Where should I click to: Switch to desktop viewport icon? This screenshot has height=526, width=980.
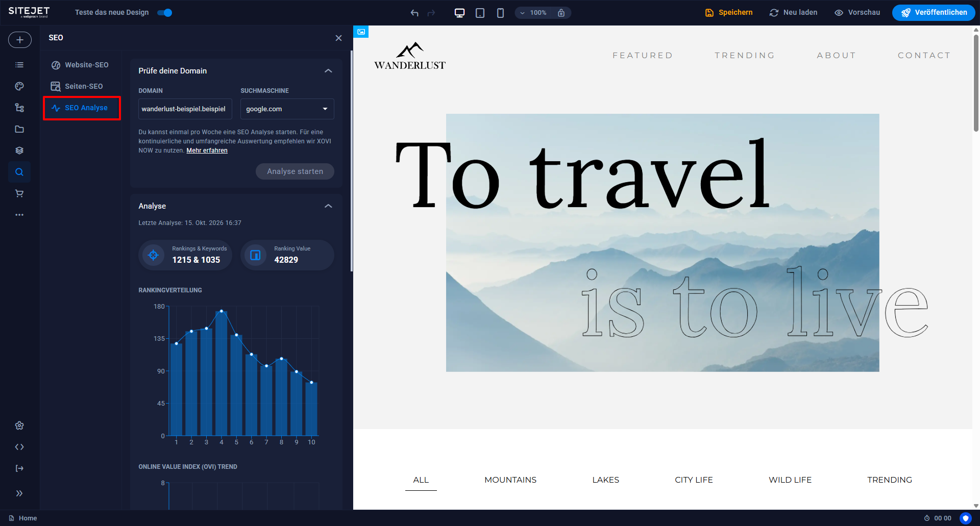(x=459, y=13)
